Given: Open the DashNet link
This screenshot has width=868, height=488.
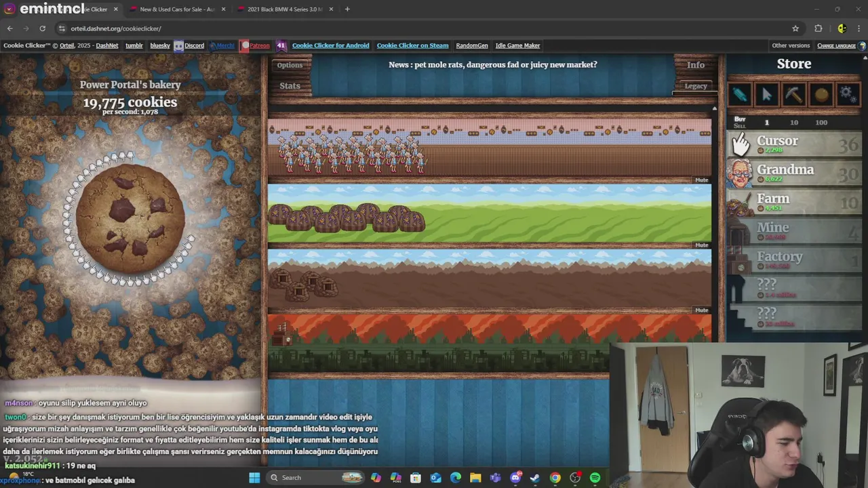Looking at the screenshot, I should click(107, 45).
